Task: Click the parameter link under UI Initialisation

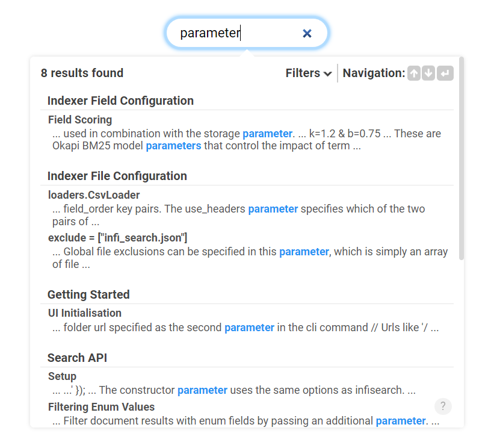Action: pyautogui.click(x=249, y=327)
